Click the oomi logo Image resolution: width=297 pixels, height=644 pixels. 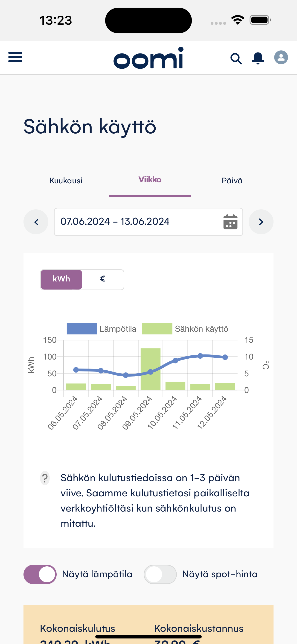click(148, 58)
